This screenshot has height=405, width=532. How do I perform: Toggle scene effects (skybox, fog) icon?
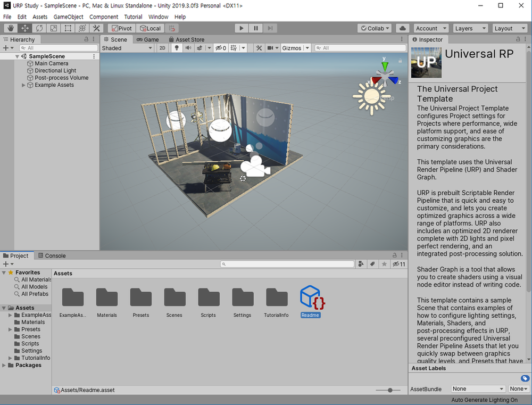pos(200,48)
